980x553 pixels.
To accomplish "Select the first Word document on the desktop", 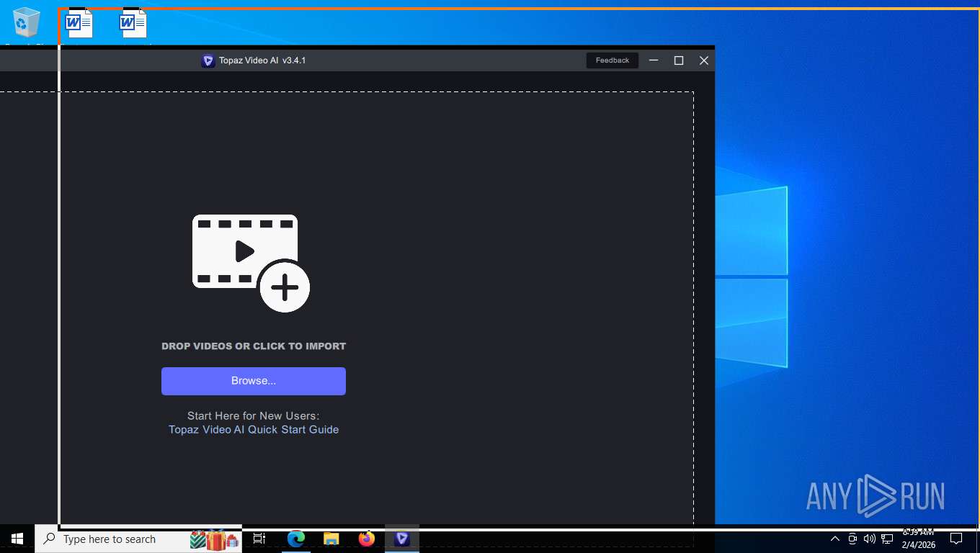I will tap(79, 22).
